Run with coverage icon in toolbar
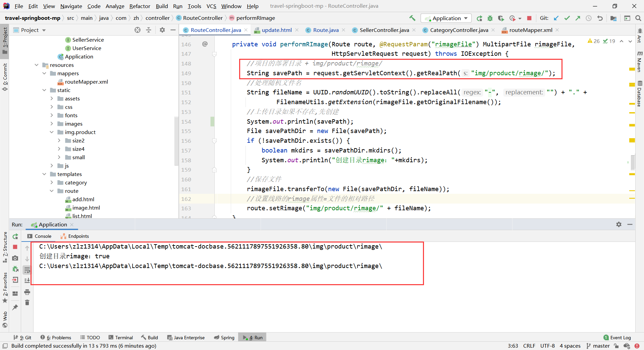The height and width of the screenshot is (350, 644). pos(501,18)
